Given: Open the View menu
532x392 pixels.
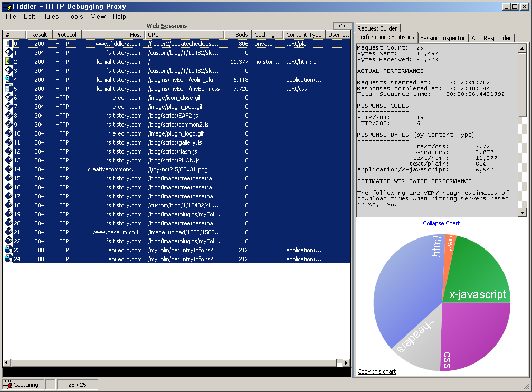Looking at the screenshot, I should click(x=98, y=16).
